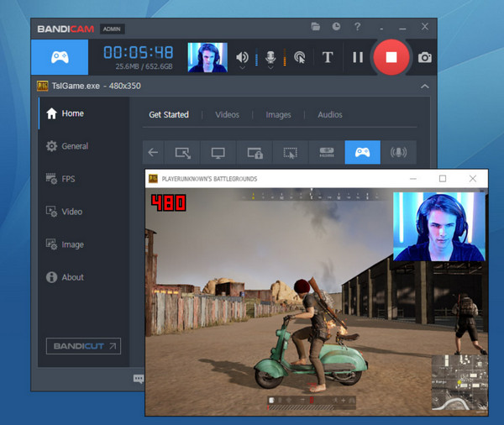Click the BANDICUT link button
Image resolution: width=504 pixels, height=425 pixels.
pos(83,346)
